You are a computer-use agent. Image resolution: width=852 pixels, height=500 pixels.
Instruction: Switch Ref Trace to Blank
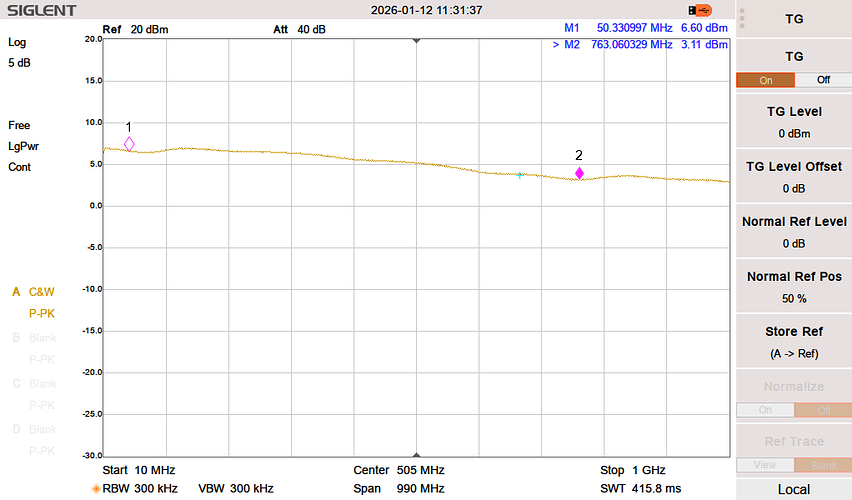tap(823, 465)
